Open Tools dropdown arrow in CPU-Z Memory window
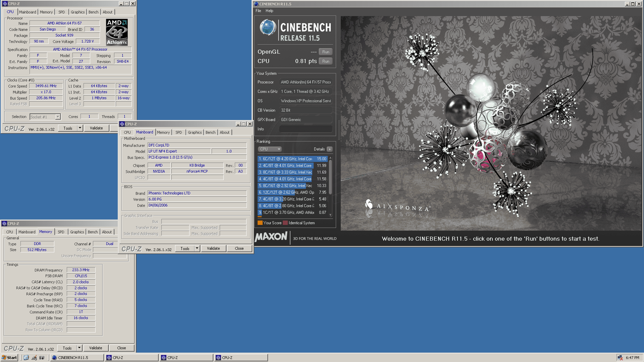 click(79, 348)
